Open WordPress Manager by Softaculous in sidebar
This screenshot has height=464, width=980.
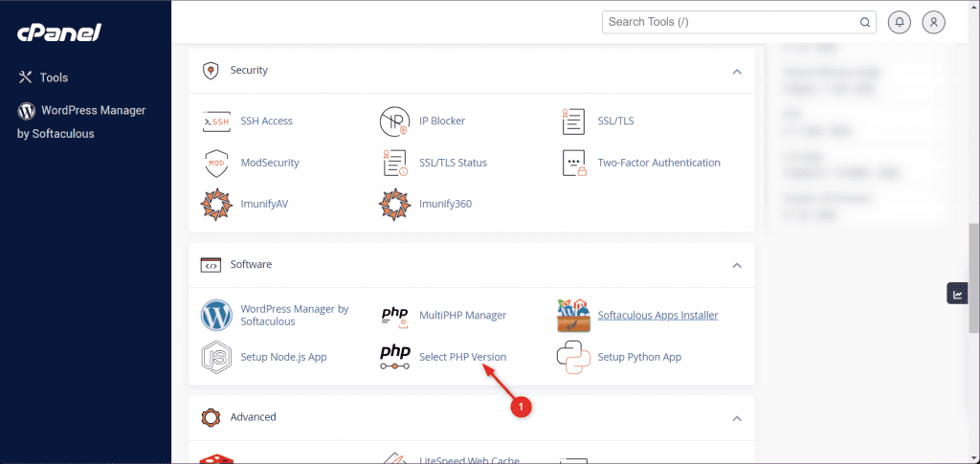pos(81,122)
